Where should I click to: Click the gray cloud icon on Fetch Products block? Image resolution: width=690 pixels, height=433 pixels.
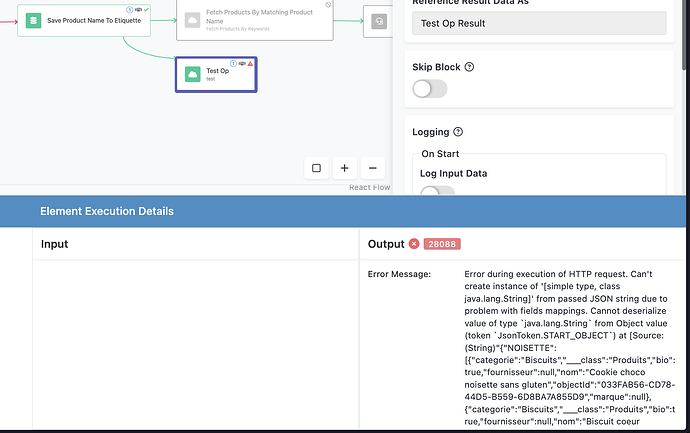(x=193, y=20)
